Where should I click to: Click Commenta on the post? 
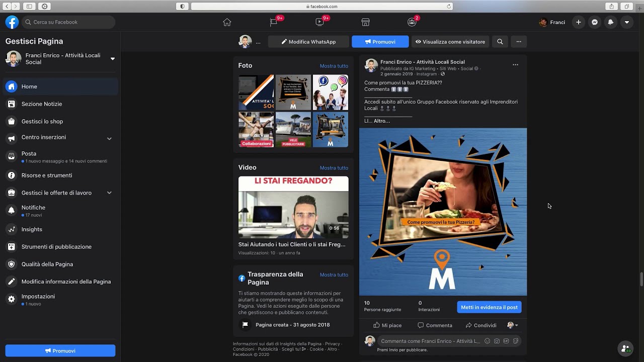(x=435, y=325)
